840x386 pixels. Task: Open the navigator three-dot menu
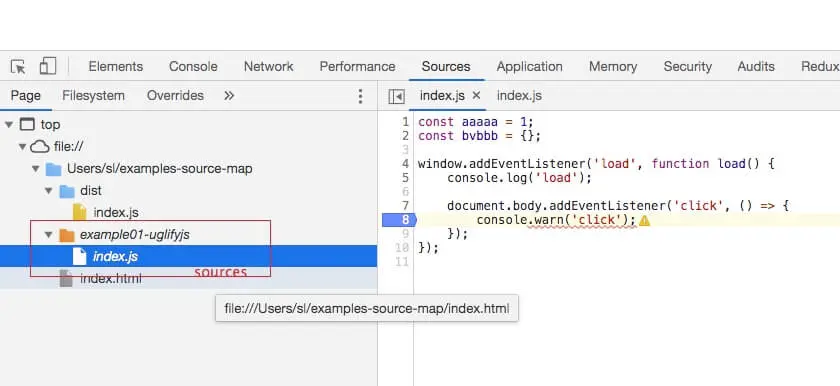pyautogui.click(x=361, y=96)
